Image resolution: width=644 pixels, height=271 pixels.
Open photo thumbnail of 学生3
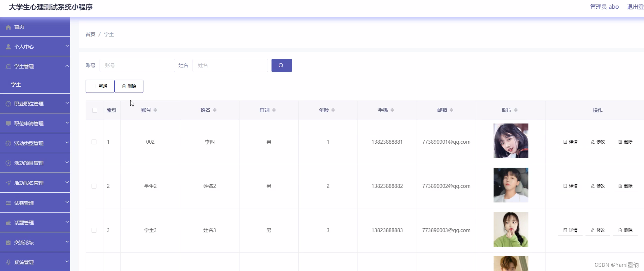click(511, 229)
